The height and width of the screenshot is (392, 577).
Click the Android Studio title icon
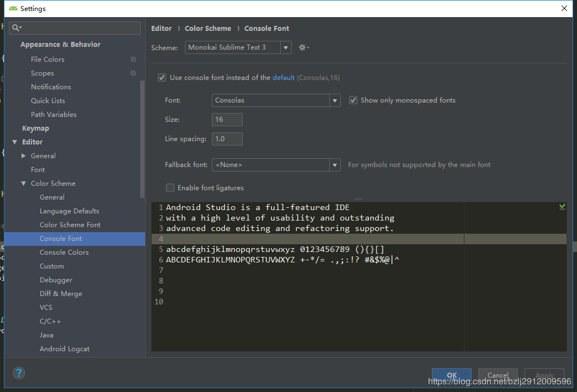pos(13,8)
